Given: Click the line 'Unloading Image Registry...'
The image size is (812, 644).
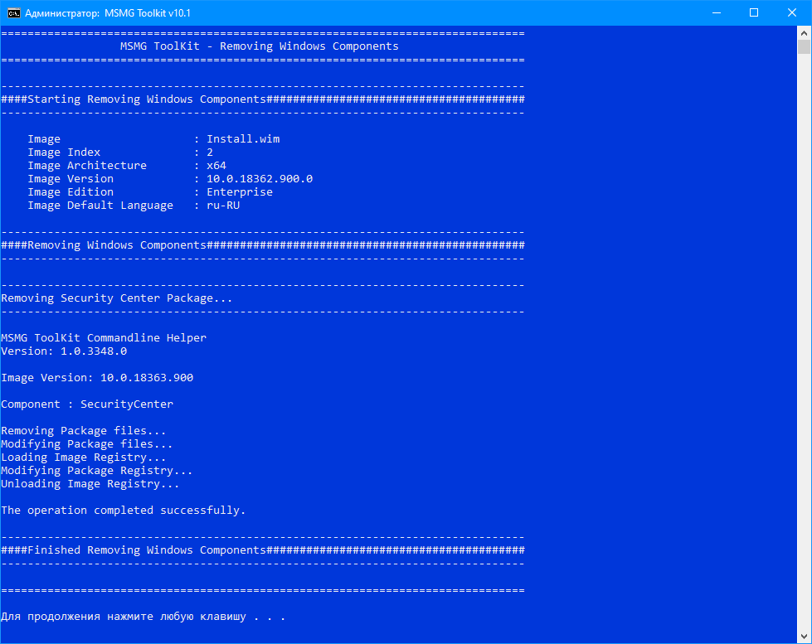Looking at the screenshot, I should pos(90,484).
